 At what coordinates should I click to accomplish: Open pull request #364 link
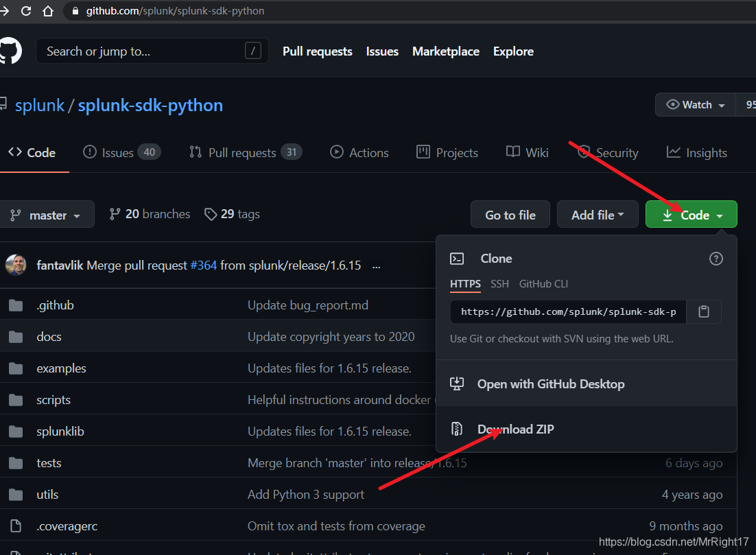tap(204, 265)
